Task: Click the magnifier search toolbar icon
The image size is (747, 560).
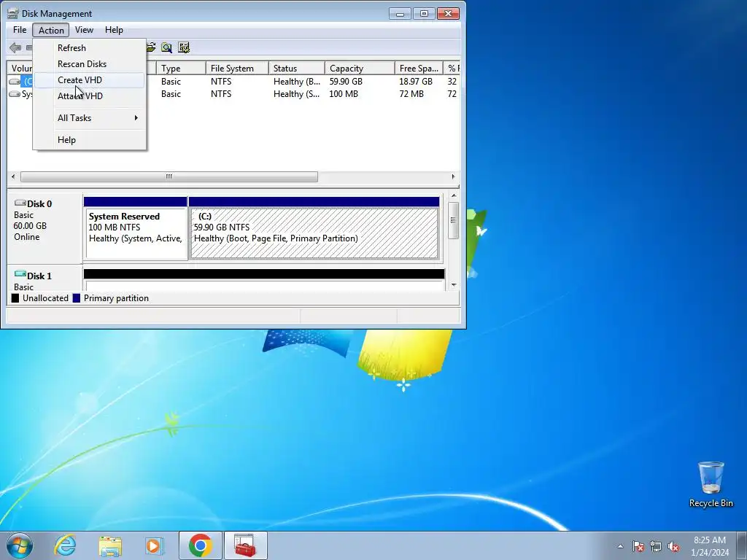Action: pyautogui.click(x=166, y=47)
